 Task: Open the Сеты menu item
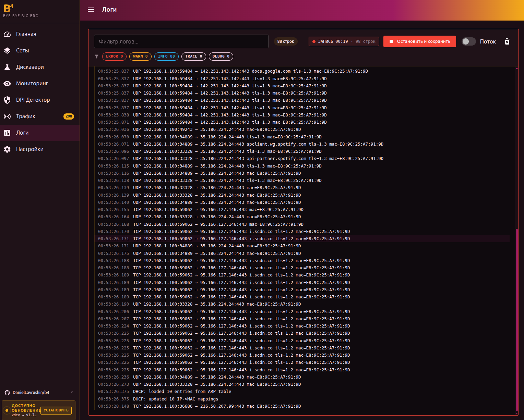(x=40, y=51)
